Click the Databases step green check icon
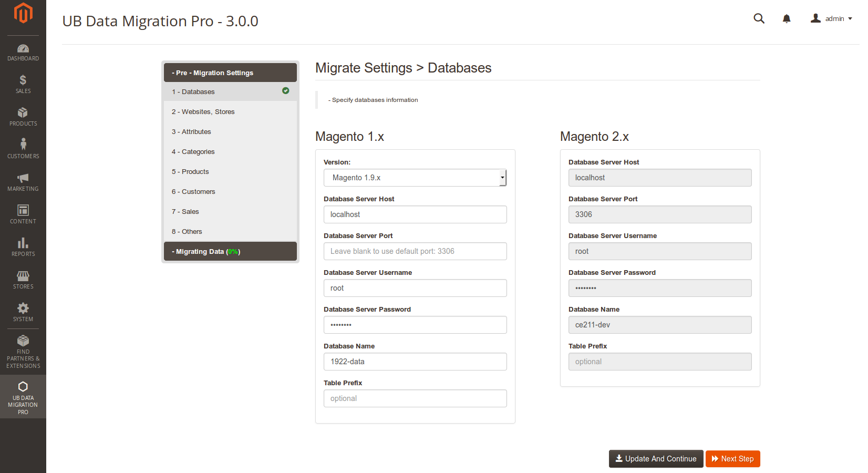 click(286, 91)
